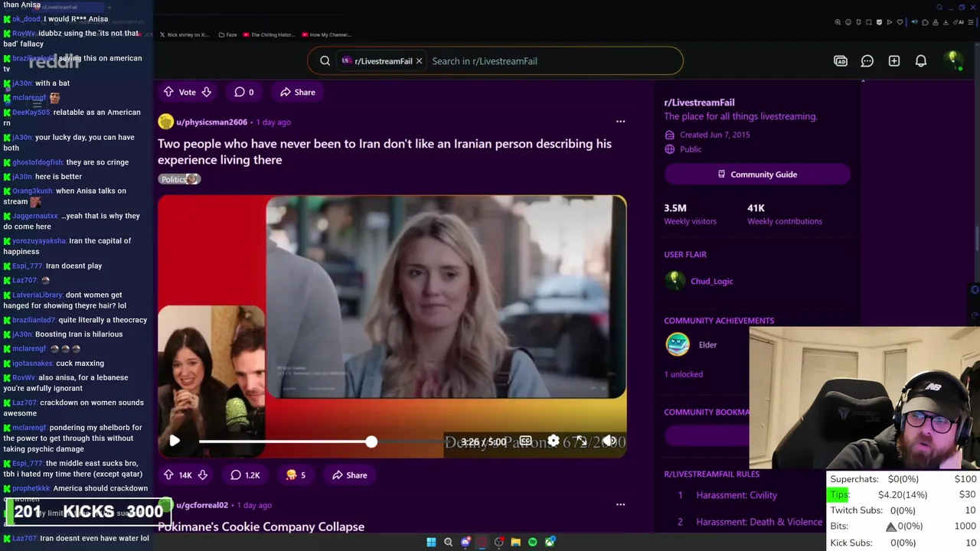The width and height of the screenshot is (980, 551).
Task: Remove the r/LivestreamFail search filter
Action: point(419,60)
